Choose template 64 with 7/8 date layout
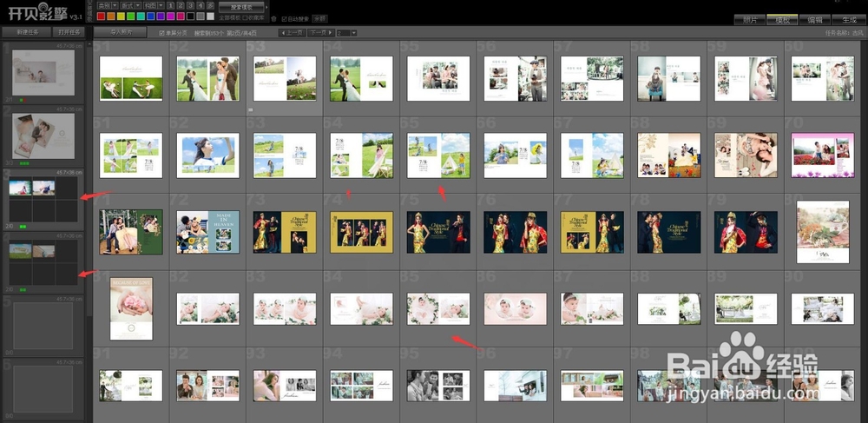This screenshot has width=868, height=423. [x=361, y=155]
